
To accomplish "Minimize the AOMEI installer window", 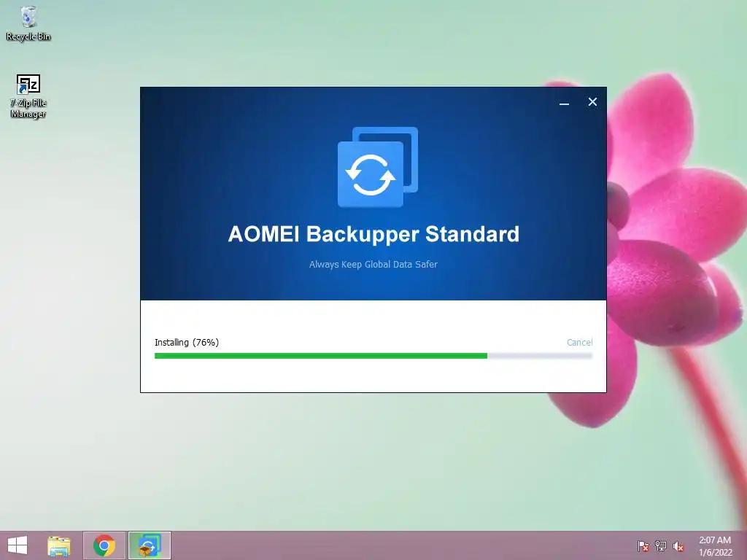I will [564, 102].
